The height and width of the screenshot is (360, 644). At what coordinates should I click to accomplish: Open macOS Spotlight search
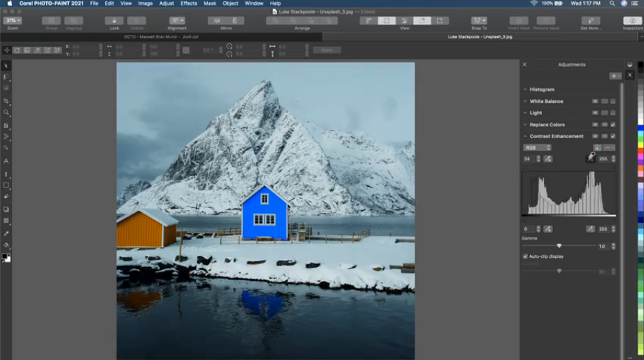tap(611, 4)
